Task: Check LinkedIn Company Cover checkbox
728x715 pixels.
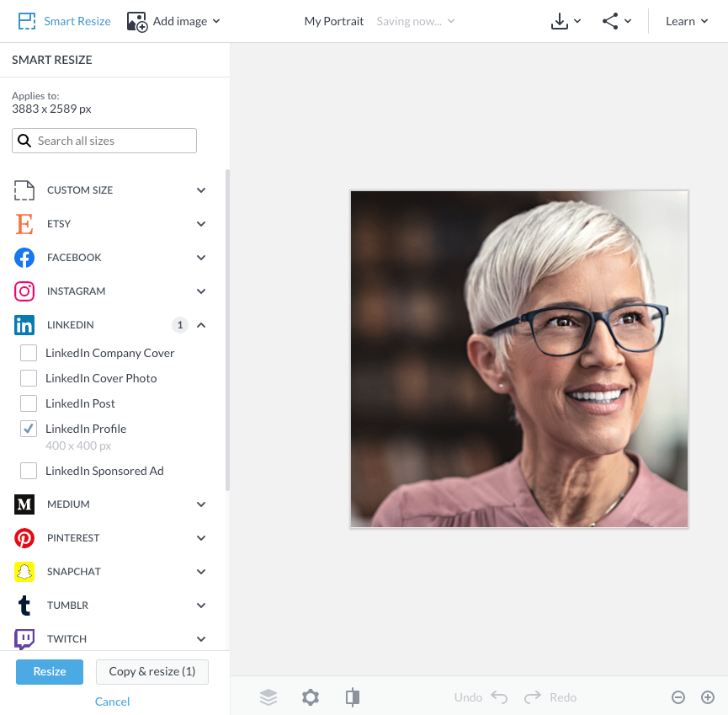Action: 29,353
